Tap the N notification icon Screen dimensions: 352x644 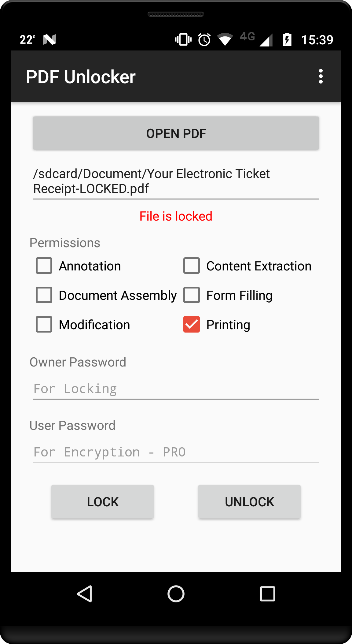50,39
